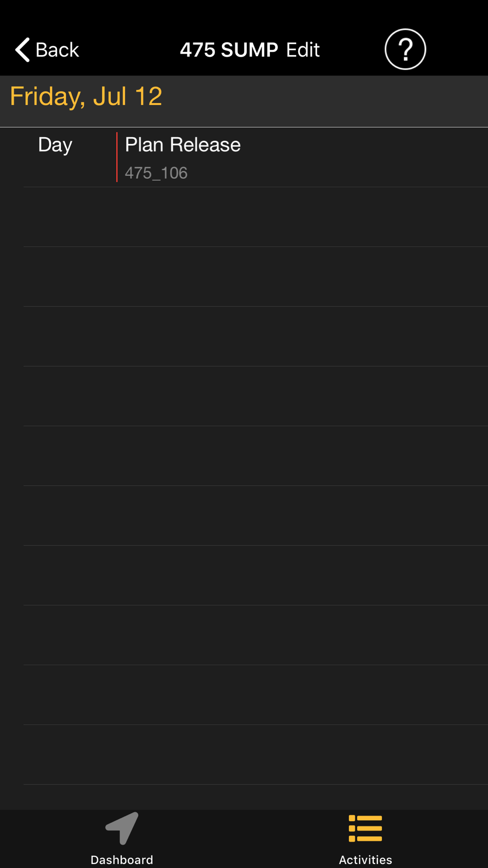This screenshot has height=868, width=488.
Task: Select the Day label in first row
Action: (x=55, y=145)
